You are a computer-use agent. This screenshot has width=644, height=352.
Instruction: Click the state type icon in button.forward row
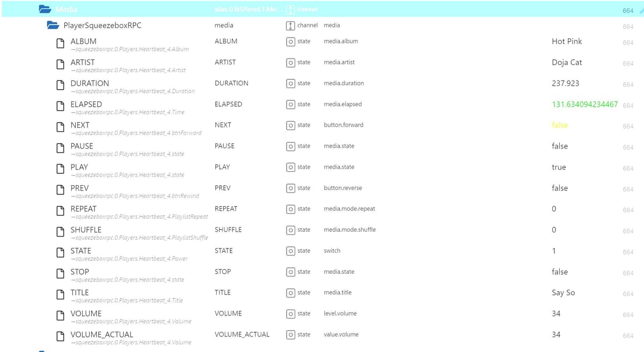click(290, 125)
